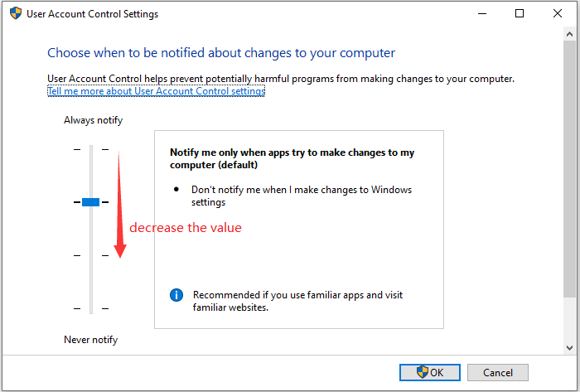This screenshot has width=580, height=392.
Task: Maximize the User Account Control Settings window
Action: pos(520,14)
